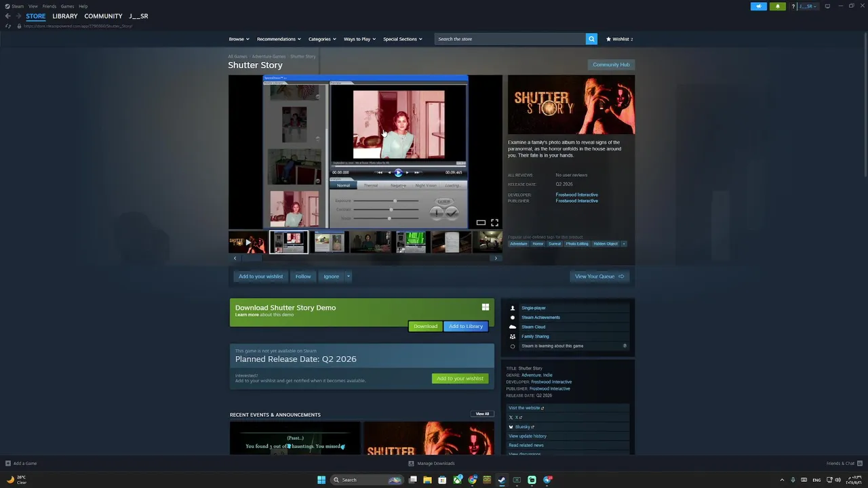Select the first trailer thumbnail
The width and height of the screenshot is (868, 488).
[248, 242]
